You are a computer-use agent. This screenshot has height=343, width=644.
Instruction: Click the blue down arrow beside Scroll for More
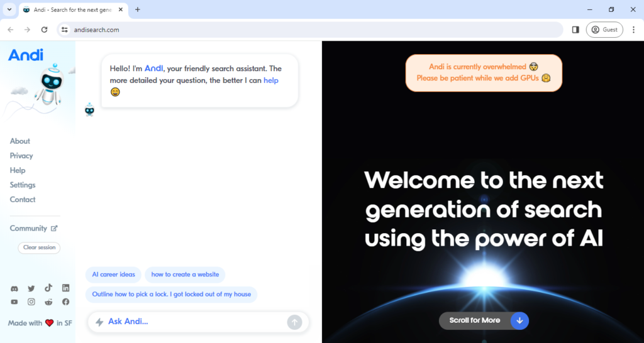point(519,320)
